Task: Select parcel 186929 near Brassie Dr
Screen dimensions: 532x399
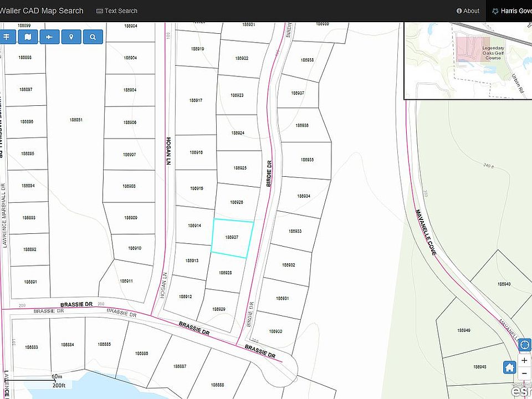Action: click(219, 309)
